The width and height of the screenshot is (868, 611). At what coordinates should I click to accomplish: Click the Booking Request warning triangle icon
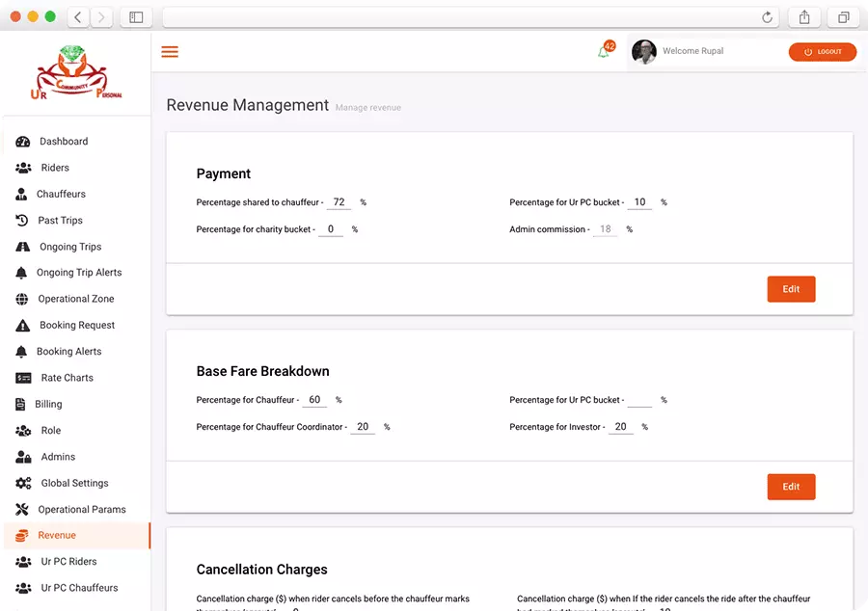tap(23, 325)
